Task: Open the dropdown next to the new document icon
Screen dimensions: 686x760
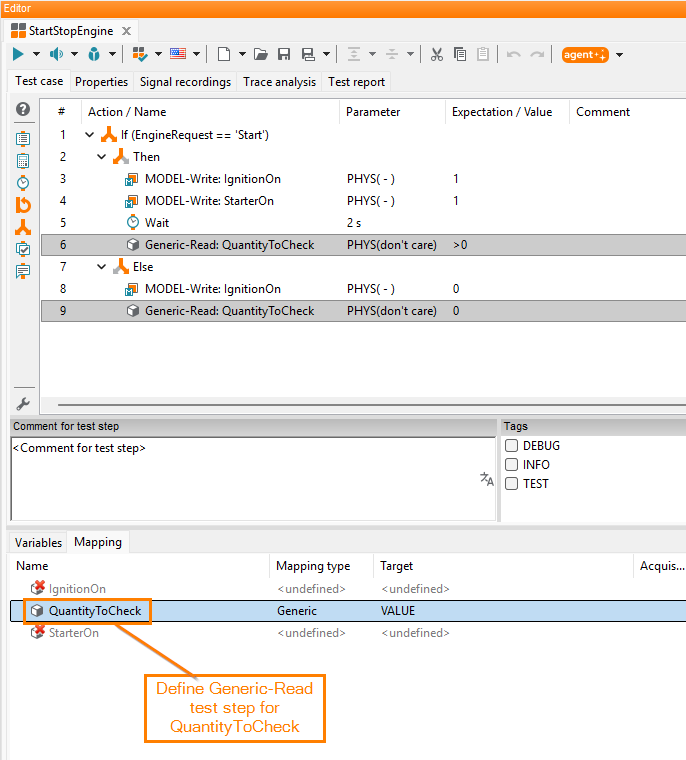Action: tap(242, 54)
